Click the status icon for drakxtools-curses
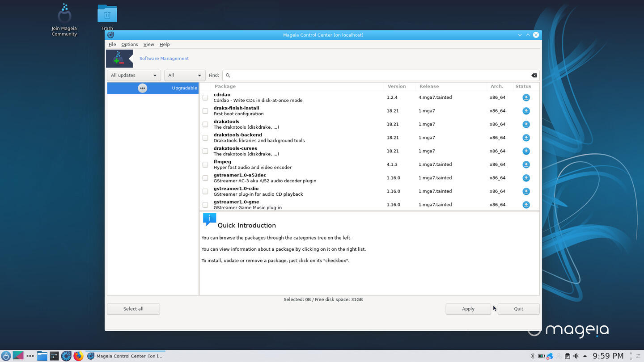The image size is (644, 362). 526,151
